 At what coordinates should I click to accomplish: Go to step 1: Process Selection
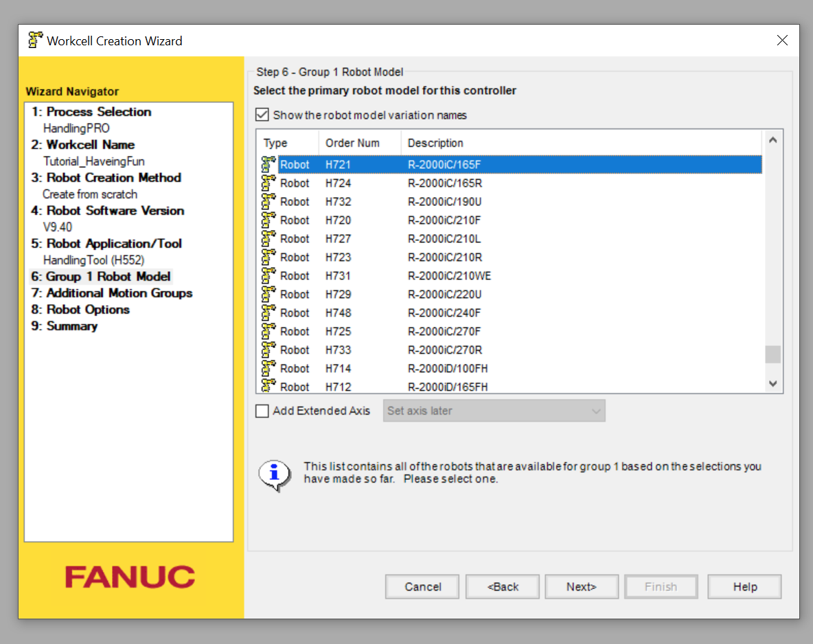pos(91,111)
